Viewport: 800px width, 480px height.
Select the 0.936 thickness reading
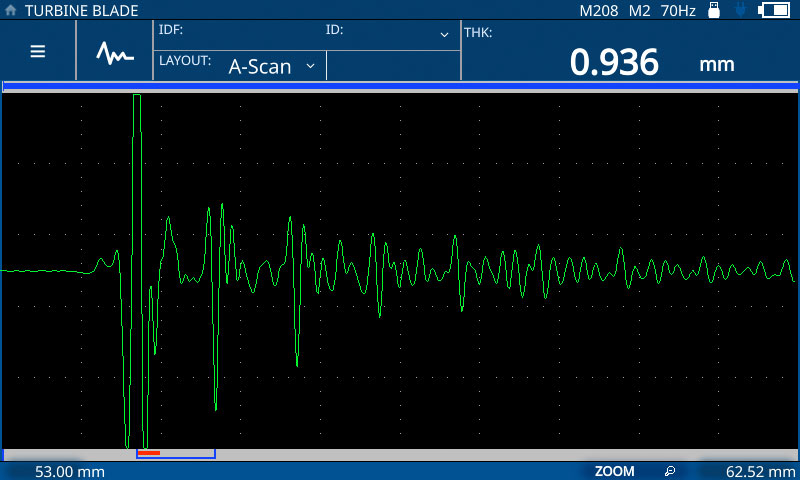(614, 63)
